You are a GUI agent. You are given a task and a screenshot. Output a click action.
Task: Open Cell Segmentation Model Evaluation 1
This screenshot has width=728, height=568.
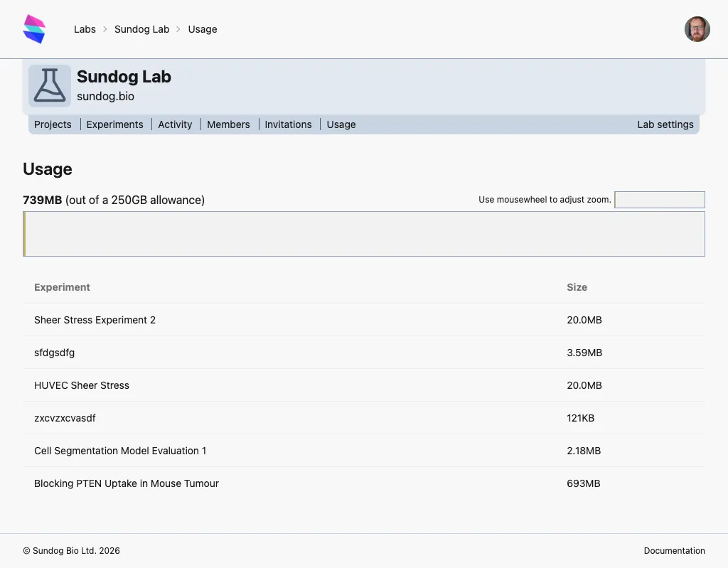click(x=120, y=451)
